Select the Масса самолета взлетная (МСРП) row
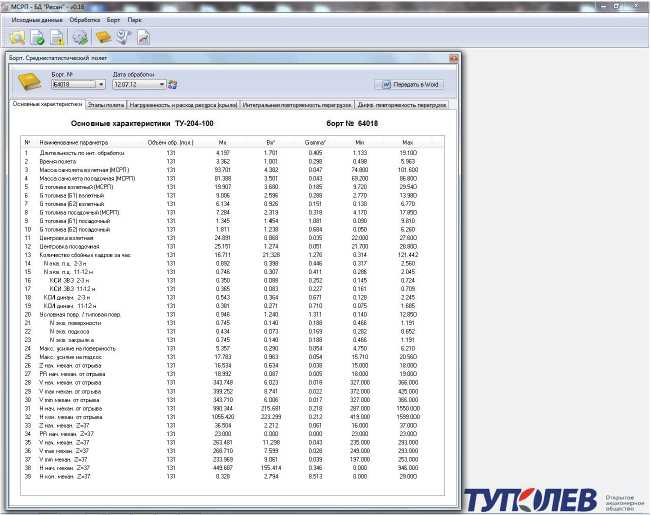Screen dimensions: 651x515 [232, 170]
